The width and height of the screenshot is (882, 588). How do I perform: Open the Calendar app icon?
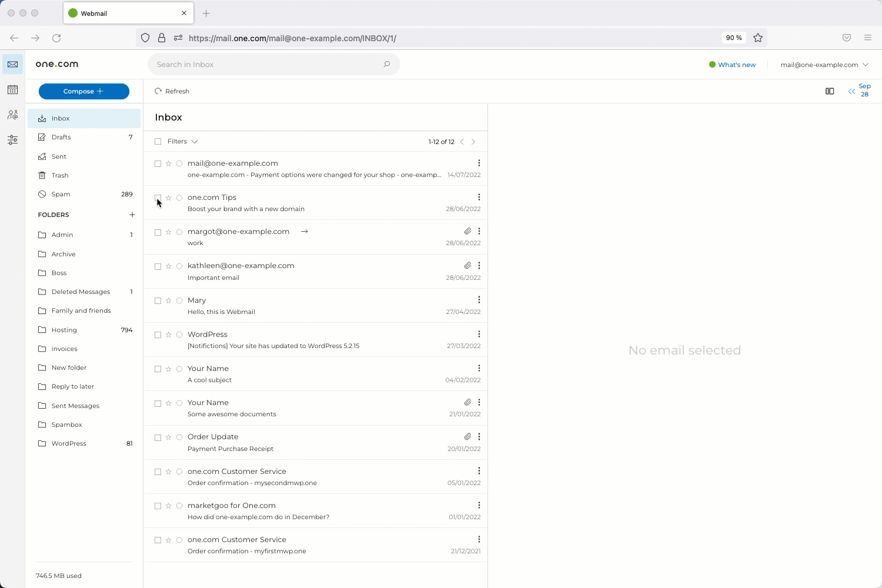[x=12, y=89]
